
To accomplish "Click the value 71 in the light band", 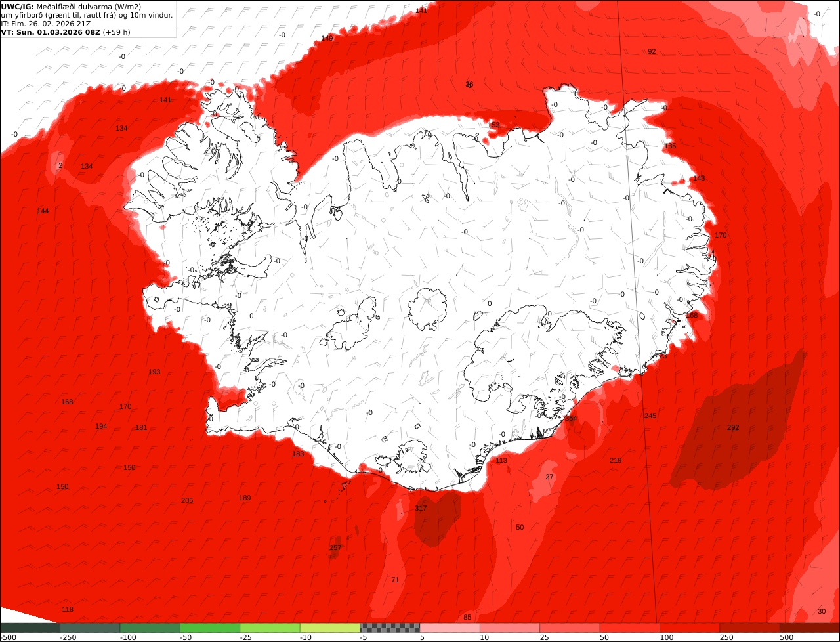I will click(395, 580).
